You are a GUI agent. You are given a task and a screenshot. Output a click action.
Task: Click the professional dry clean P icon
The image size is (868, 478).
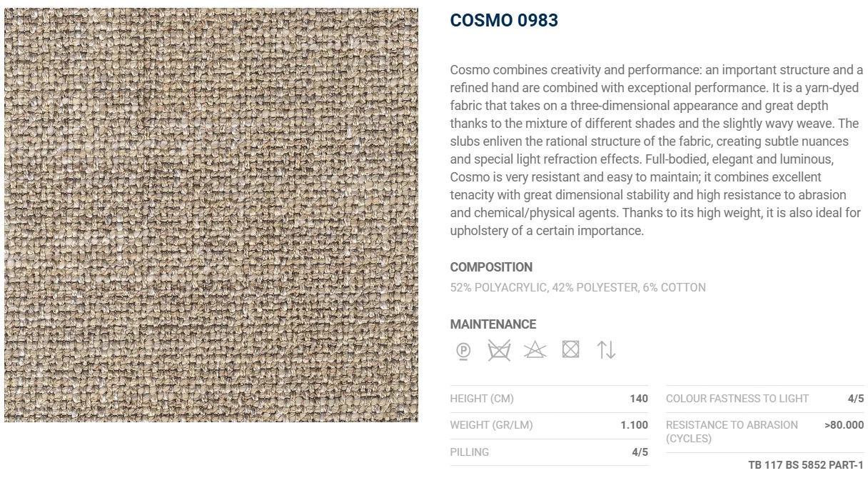point(463,350)
